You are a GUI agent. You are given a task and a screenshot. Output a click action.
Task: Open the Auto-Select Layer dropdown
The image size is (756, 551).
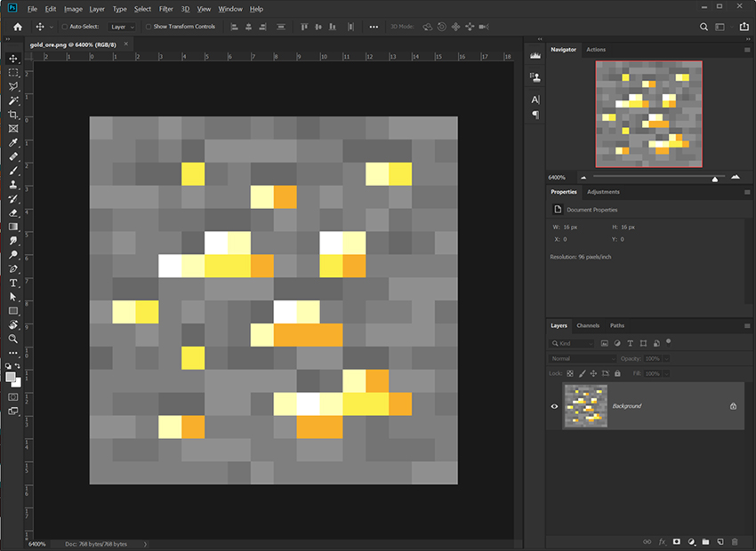(x=123, y=27)
